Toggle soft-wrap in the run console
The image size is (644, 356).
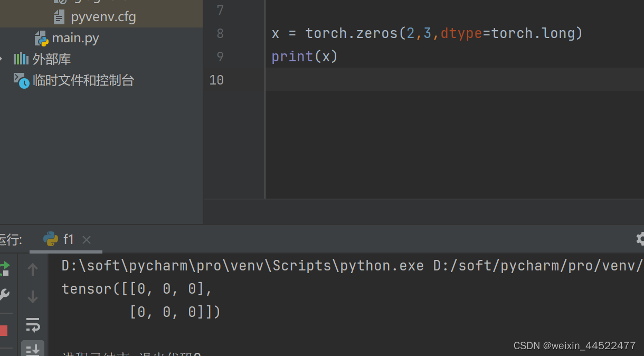[33, 324]
